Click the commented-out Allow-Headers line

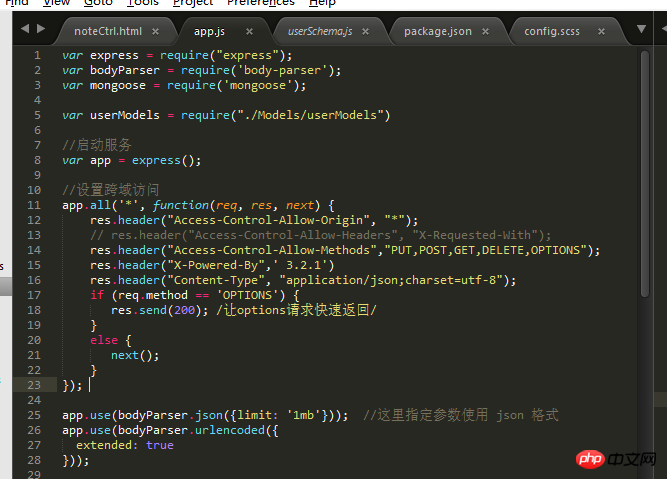(321, 235)
